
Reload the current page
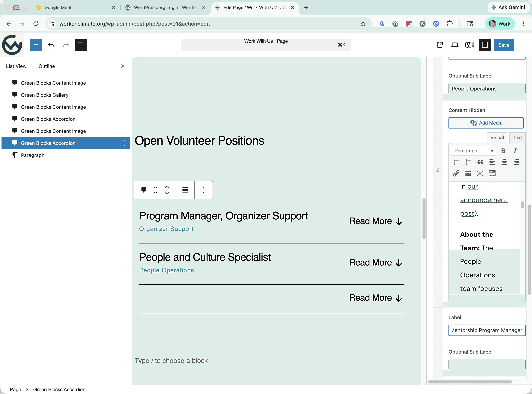[x=36, y=24]
